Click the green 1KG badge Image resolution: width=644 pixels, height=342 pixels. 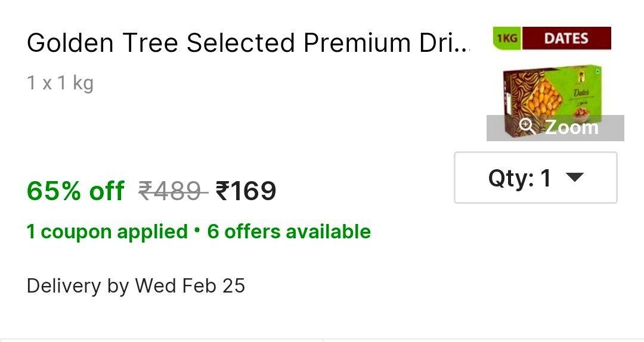pos(507,39)
